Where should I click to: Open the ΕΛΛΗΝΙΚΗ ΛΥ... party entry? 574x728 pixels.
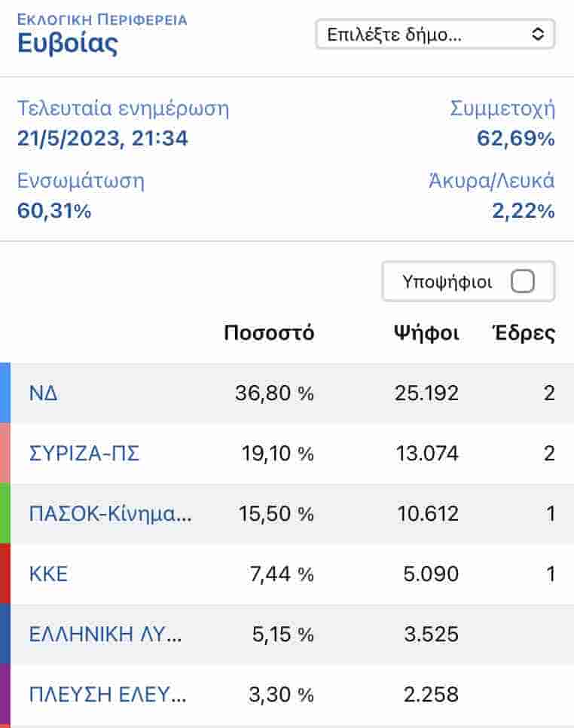tap(105, 634)
